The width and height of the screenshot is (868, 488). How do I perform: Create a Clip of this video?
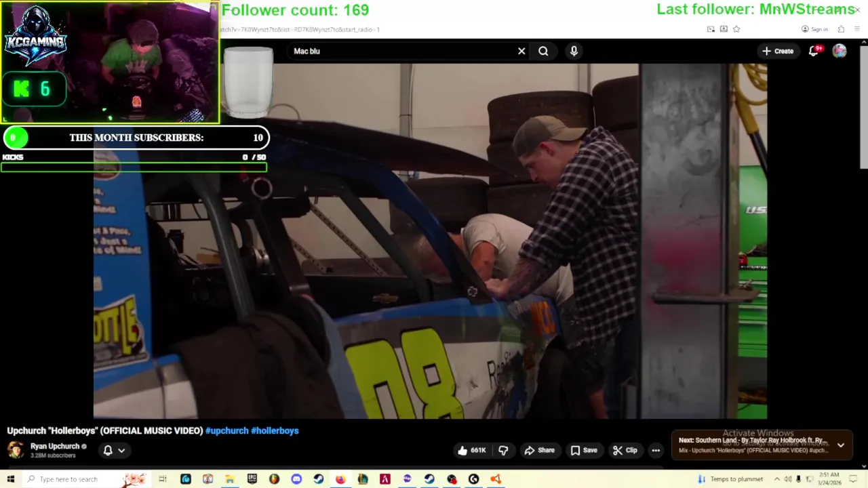(625, 450)
